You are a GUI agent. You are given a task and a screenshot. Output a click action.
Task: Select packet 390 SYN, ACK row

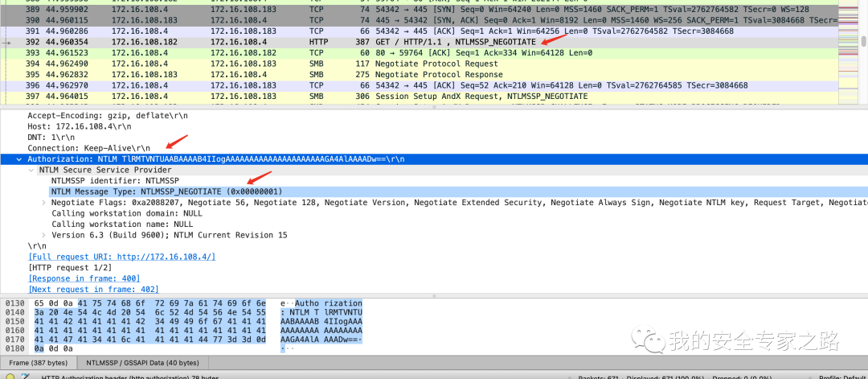(419, 20)
